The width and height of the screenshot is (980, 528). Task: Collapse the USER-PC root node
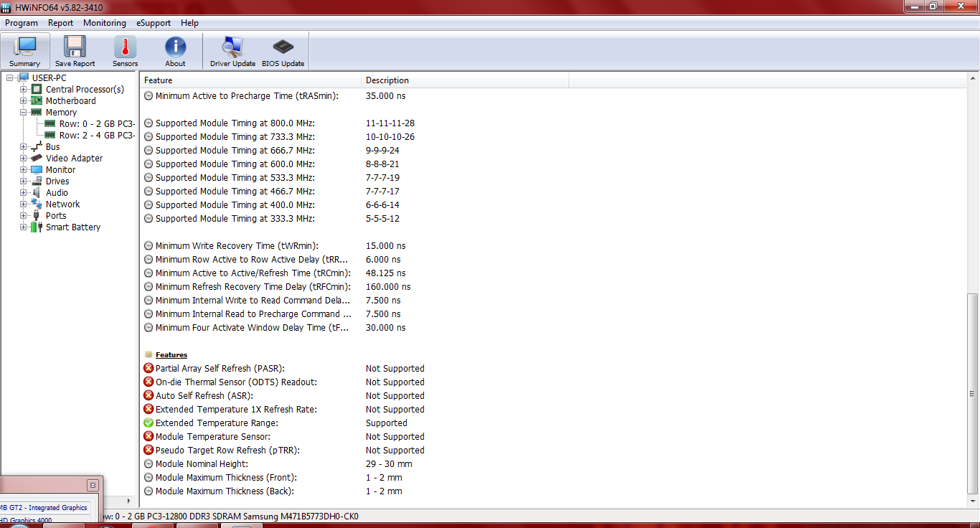point(10,77)
